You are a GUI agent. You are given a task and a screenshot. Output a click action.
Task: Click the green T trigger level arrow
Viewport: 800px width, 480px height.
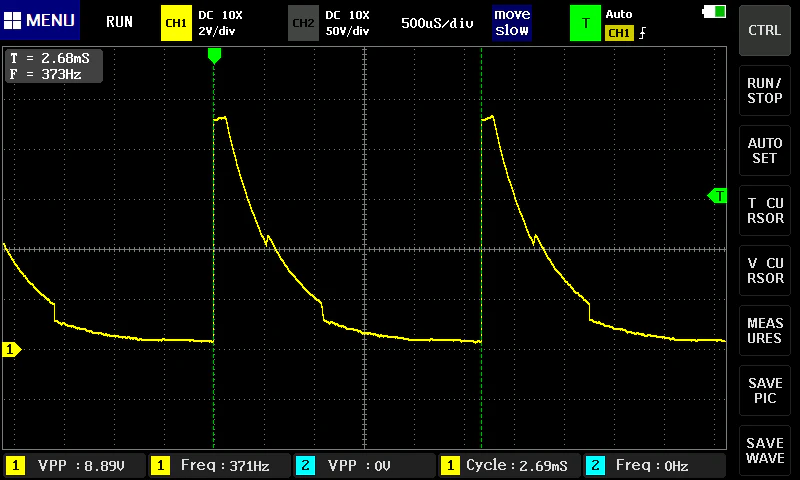point(717,195)
